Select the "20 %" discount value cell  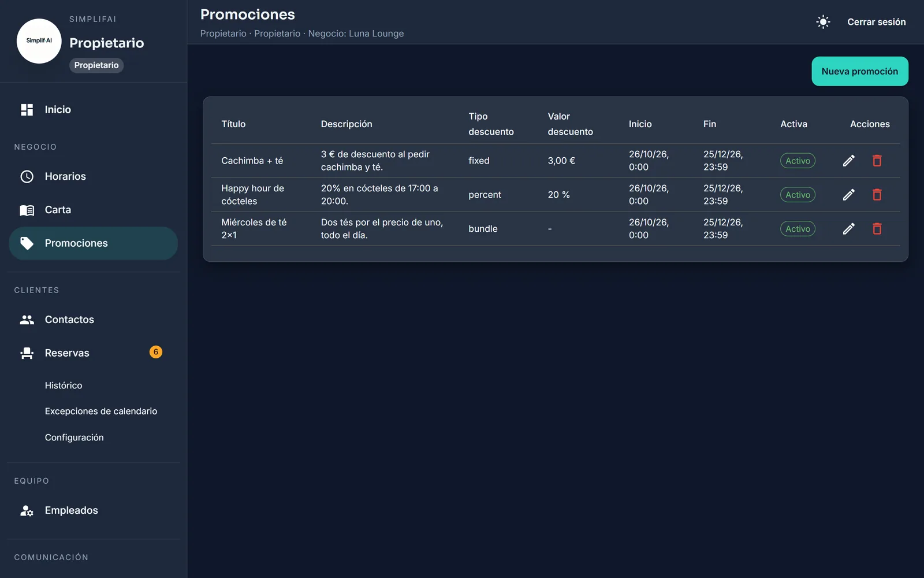pos(558,195)
